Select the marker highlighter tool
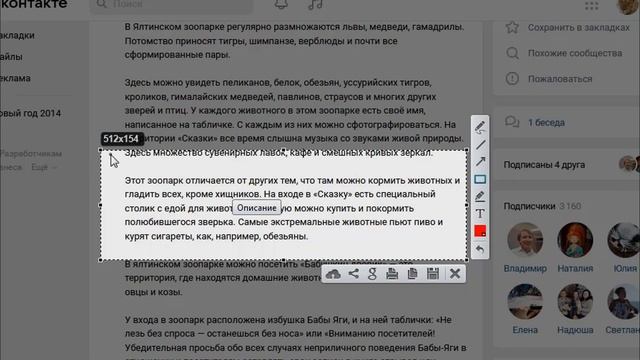Screen dimensions: 640x360 click(x=480, y=196)
